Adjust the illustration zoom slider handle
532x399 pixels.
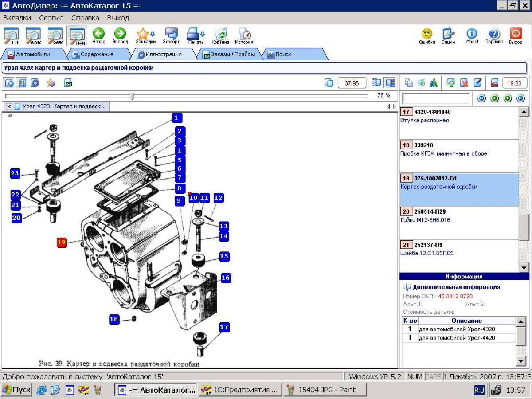pos(132,96)
